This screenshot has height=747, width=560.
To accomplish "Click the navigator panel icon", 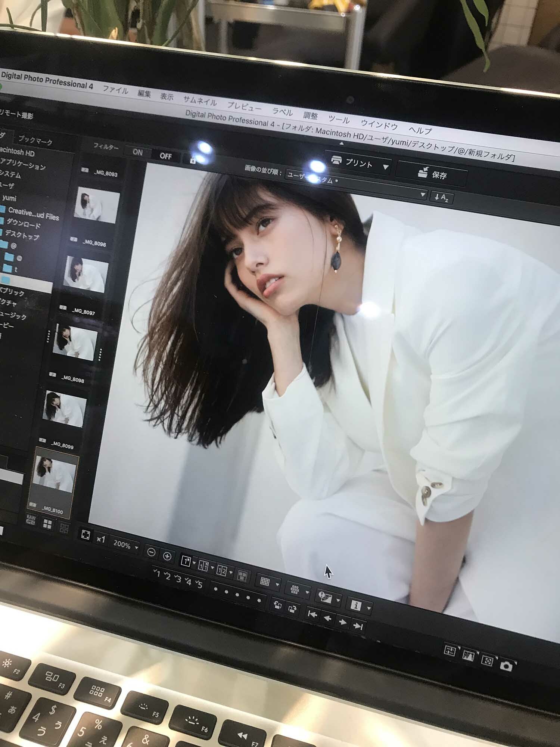I will pyautogui.click(x=487, y=660).
